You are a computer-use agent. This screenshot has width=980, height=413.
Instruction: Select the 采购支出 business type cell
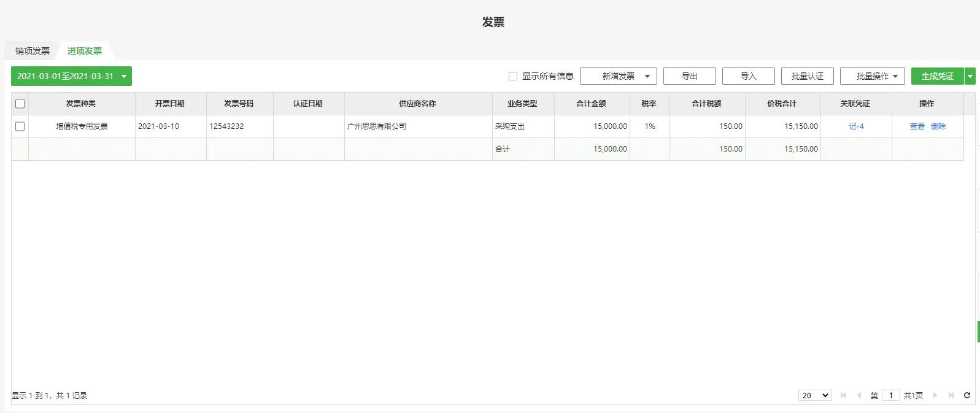click(x=523, y=126)
